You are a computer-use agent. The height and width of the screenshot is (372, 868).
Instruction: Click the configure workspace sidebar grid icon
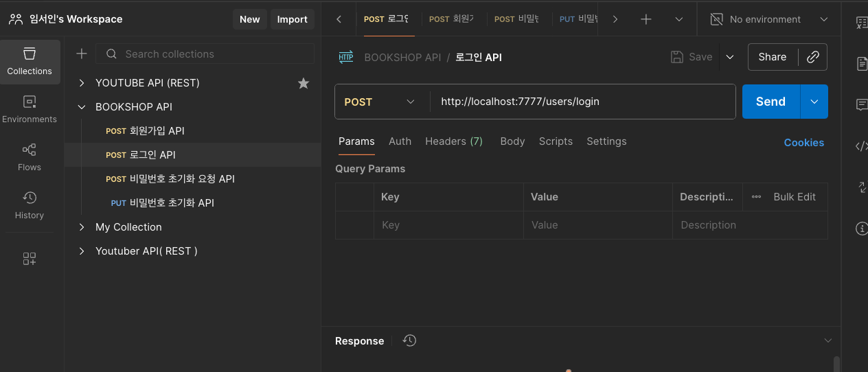coord(30,259)
